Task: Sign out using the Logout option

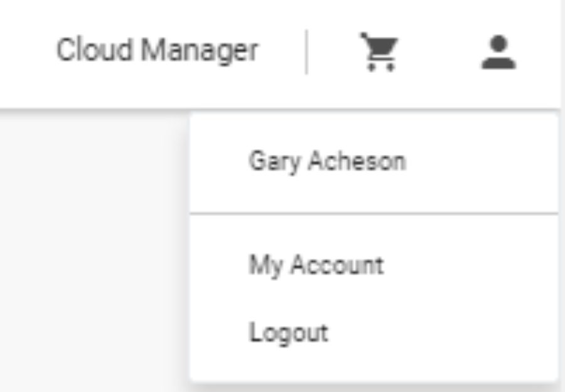Action: [x=289, y=333]
